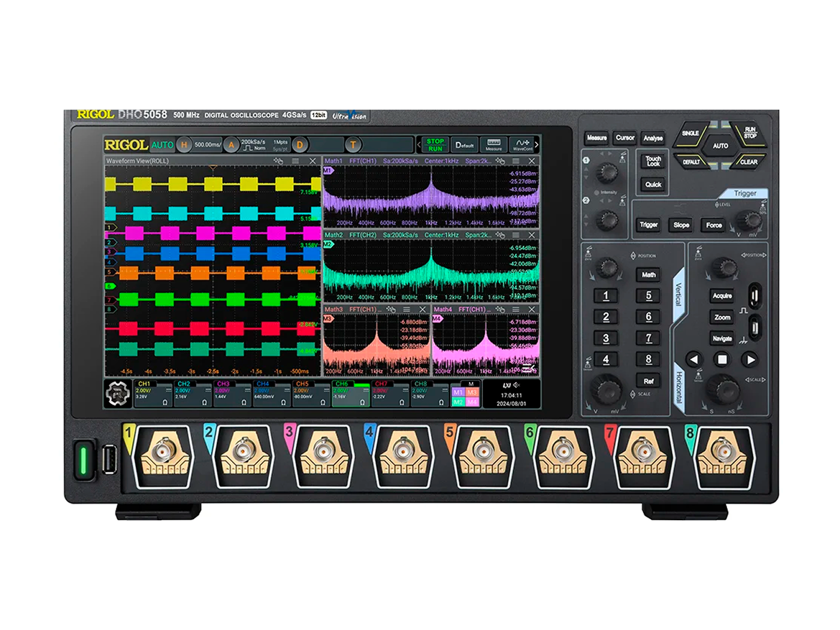Toggle channel 1 with the front-panel 1 key
This screenshot has height=630, width=840.
605,296
